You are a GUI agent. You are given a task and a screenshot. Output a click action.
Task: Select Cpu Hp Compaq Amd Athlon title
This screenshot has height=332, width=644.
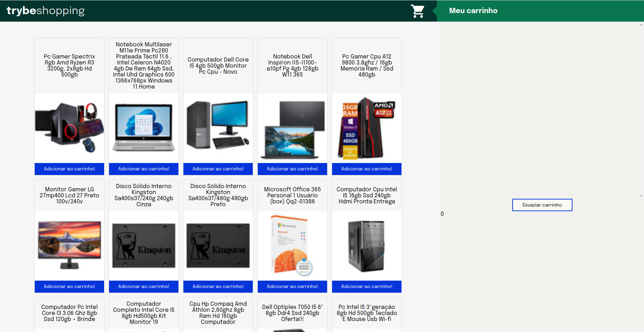pyautogui.click(x=218, y=313)
